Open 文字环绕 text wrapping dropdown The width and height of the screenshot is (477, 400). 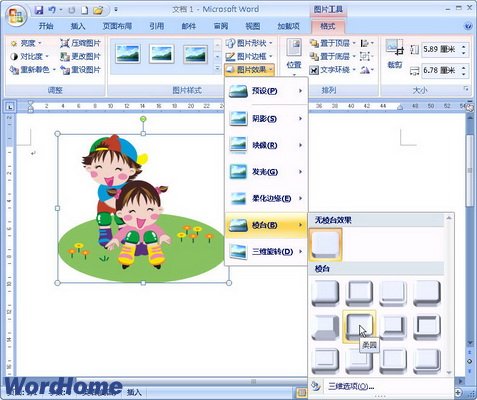pos(332,70)
